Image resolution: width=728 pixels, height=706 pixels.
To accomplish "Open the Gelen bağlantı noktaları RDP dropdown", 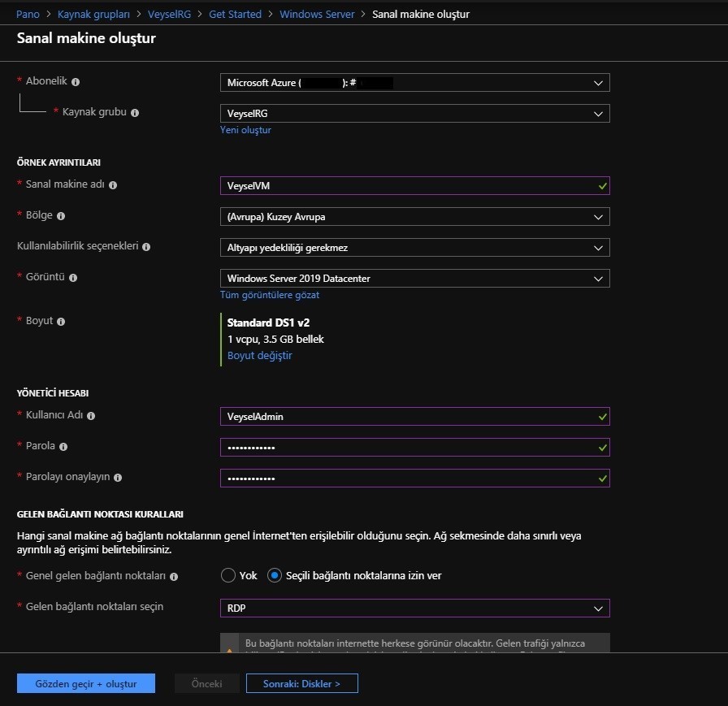I will click(x=414, y=608).
